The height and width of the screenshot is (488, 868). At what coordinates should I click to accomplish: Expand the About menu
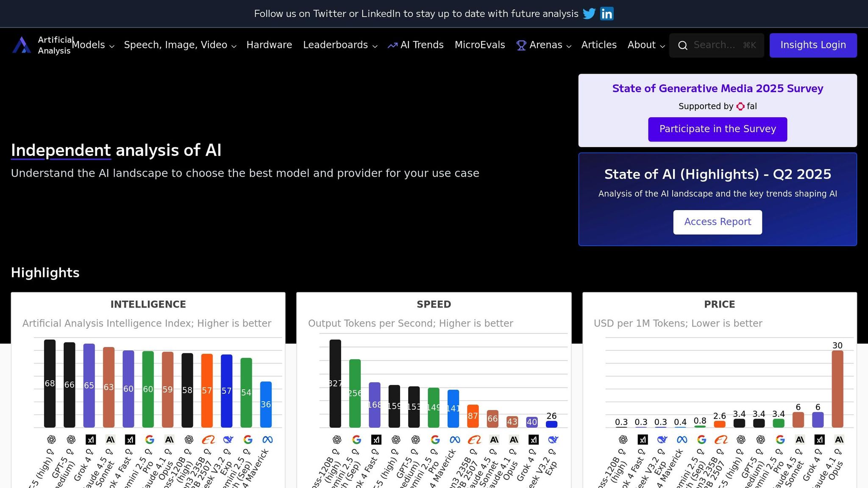tap(646, 45)
